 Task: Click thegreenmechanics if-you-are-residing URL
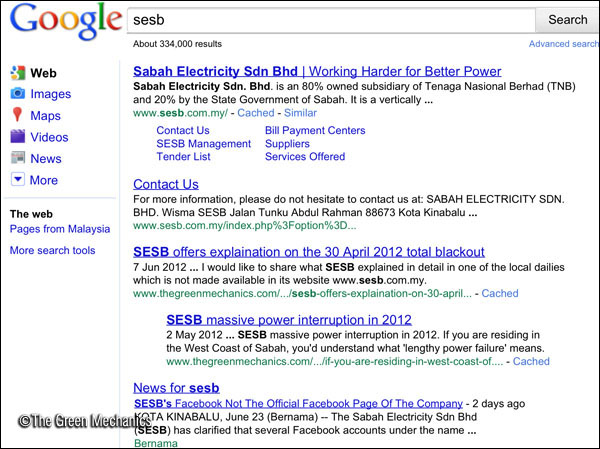point(335,361)
